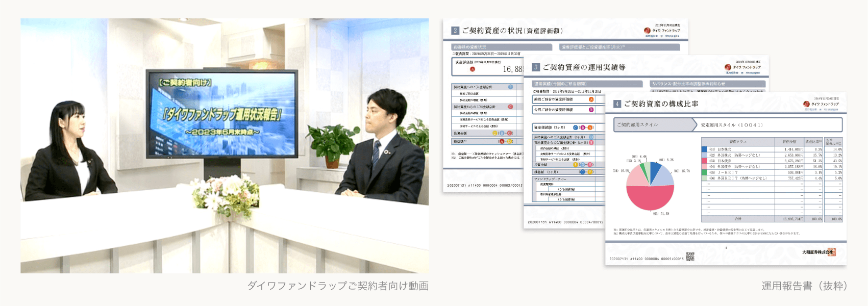Click the 資産クラス column header
868x306 pixels.
[x=737, y=142]
